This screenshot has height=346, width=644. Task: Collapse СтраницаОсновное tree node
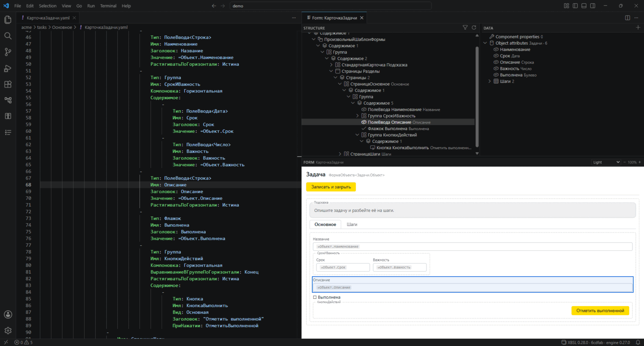340,84
